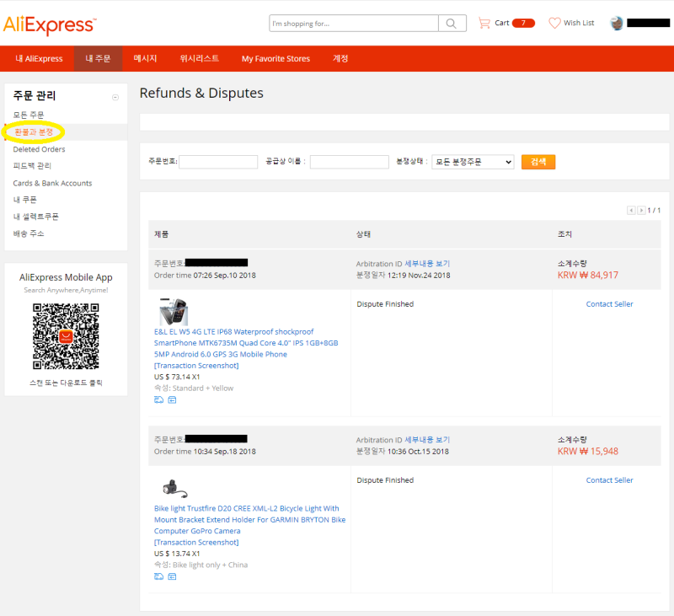Click the orange 검색 search button
The height and width of the screenshot is (616, 674).
coord(538,162)
